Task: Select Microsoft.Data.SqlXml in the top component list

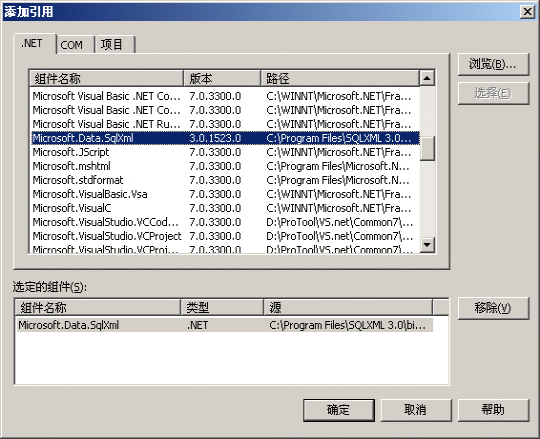Action: click(x=225, y=138)
